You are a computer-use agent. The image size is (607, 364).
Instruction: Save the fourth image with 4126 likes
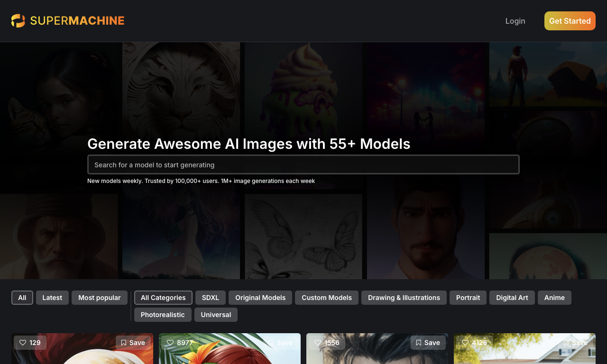(576, 343)
